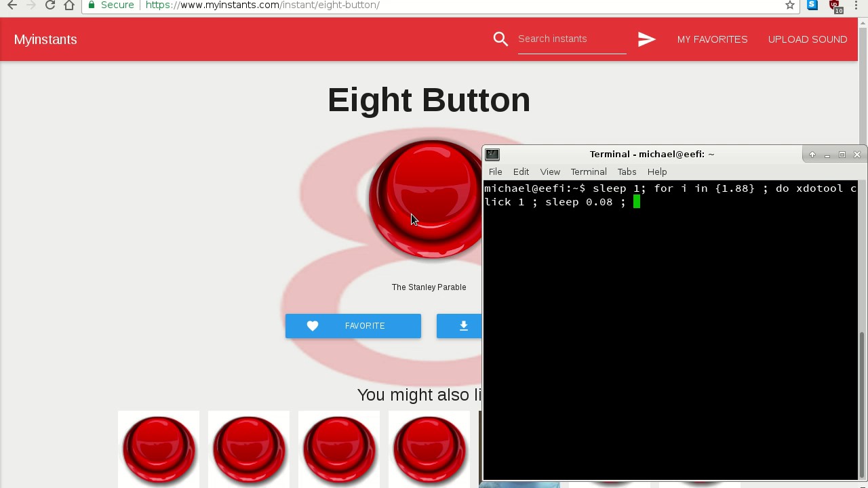Focus the Search instants field
Viewport: 868px width, 488px height.
(x=572, y=39)
